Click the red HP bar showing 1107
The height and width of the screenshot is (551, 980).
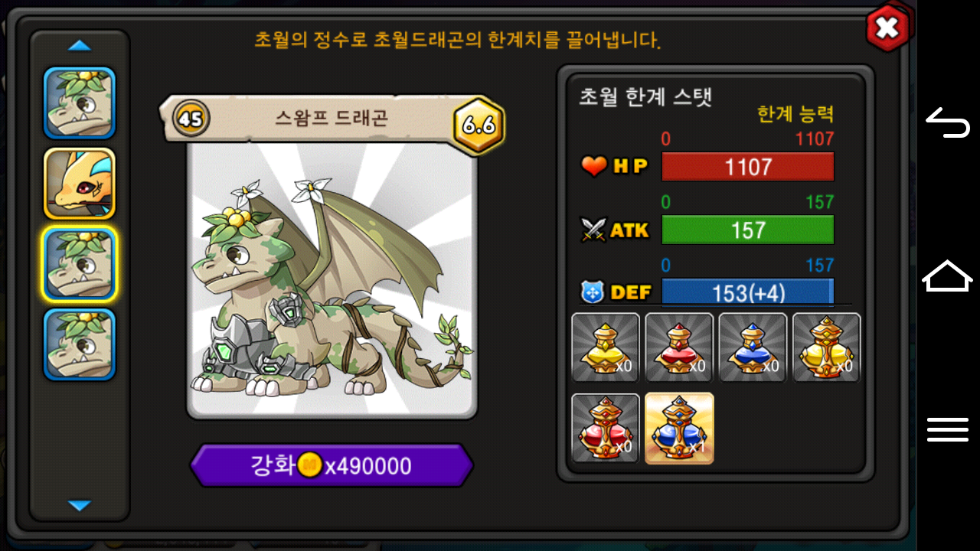(x=748, y=167)
